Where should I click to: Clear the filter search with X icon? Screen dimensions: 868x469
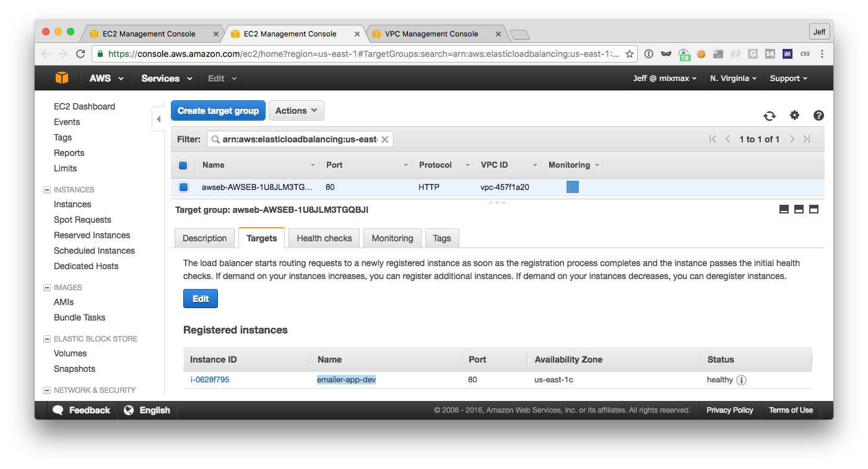(384, 140)
